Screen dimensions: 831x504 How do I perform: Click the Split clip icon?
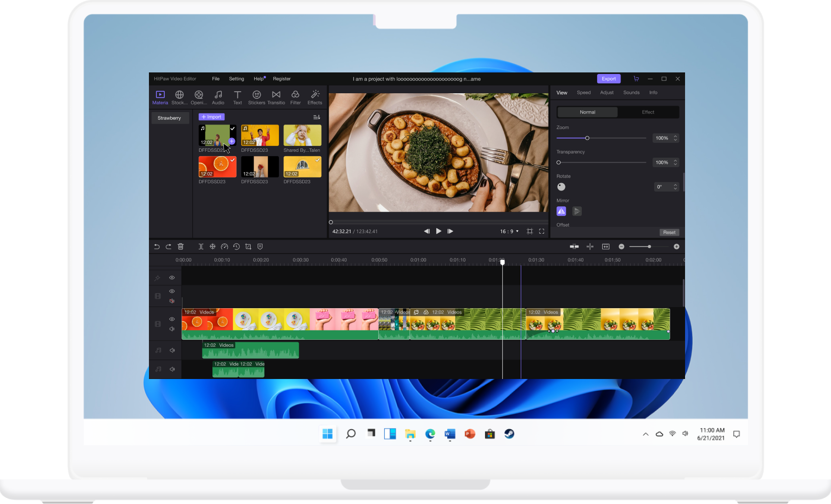coord(201,247)
